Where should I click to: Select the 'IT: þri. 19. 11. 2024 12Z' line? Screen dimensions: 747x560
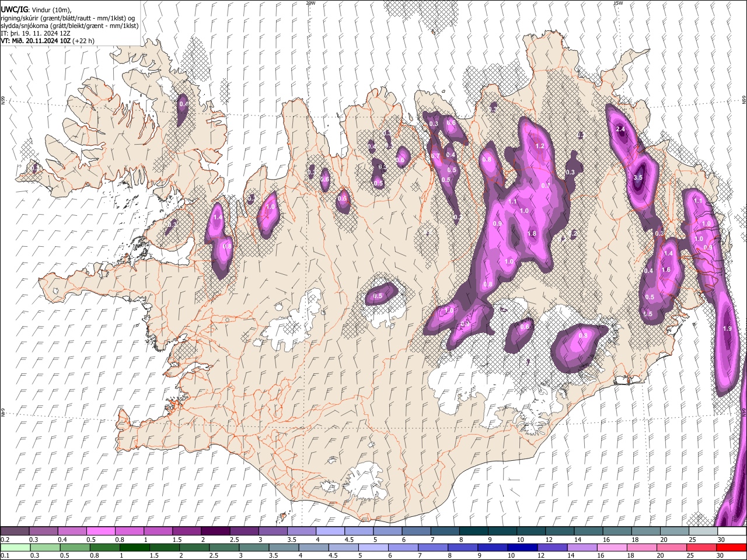37,33
